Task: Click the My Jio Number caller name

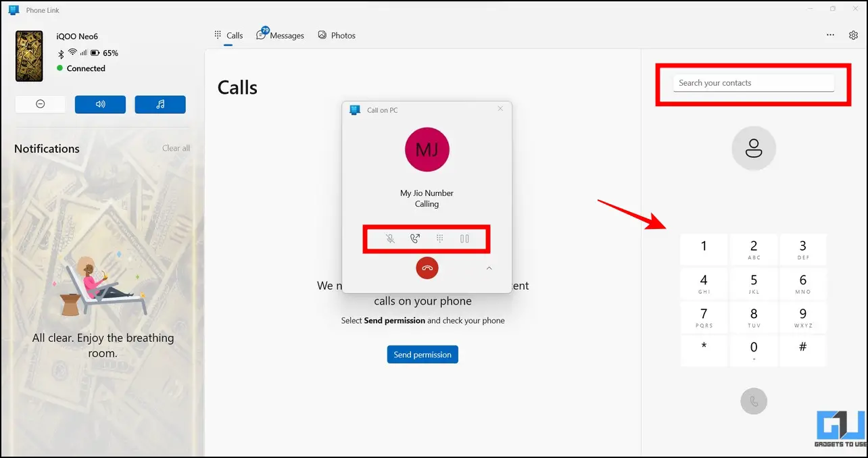Action: coord(427,193)
